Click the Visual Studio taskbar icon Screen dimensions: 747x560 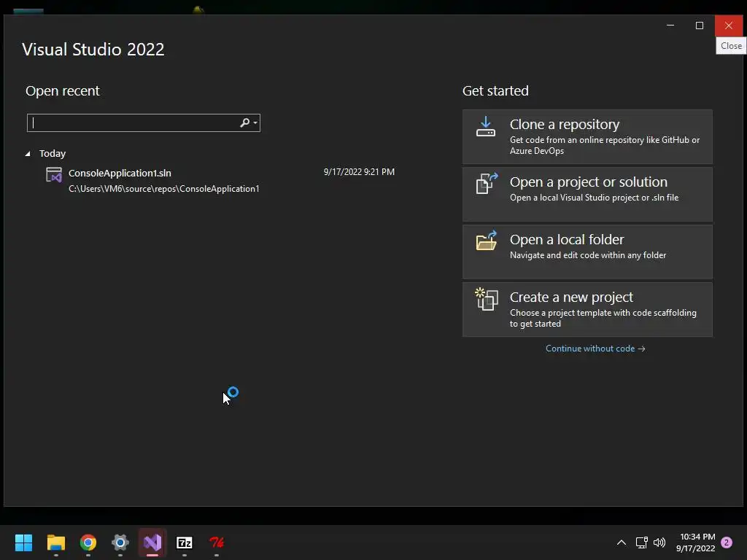coord(152,542)
